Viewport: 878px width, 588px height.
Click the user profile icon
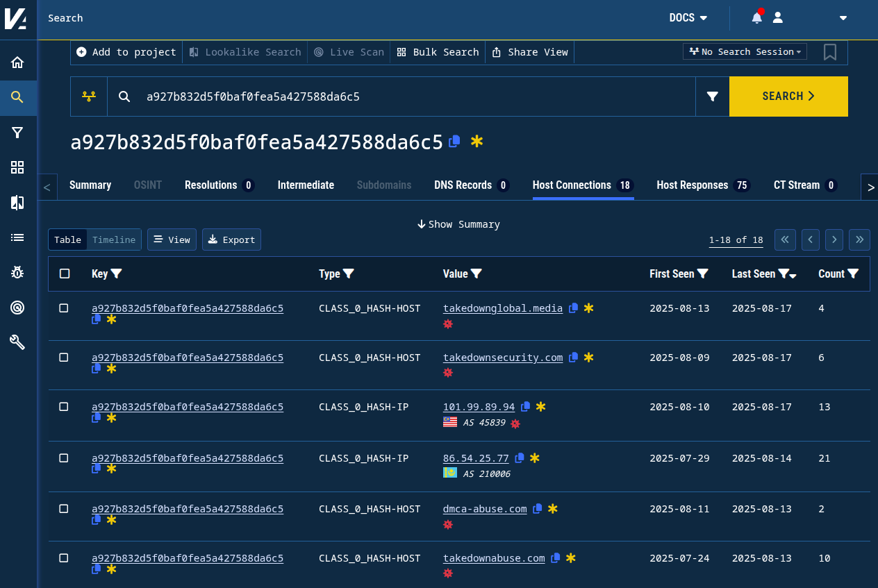tap(778, 17)
